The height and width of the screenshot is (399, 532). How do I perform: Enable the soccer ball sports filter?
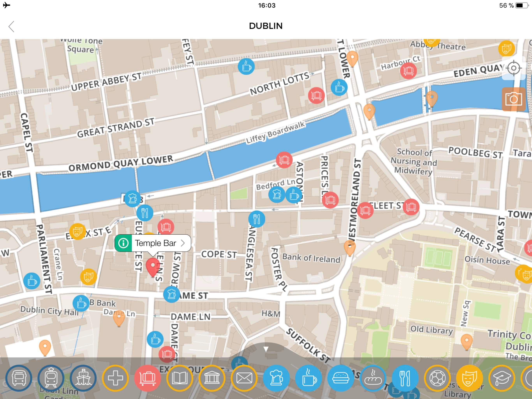[x=437, y=378]
